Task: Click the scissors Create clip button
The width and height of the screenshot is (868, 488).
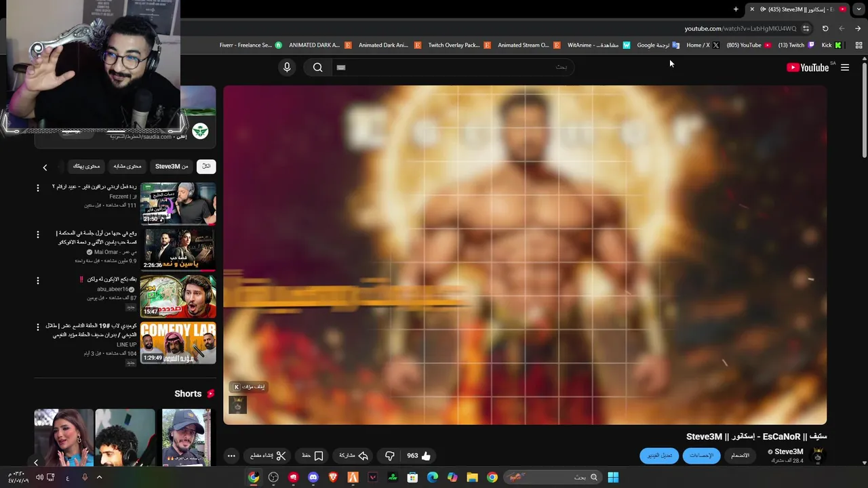Action: click(269, 455)
